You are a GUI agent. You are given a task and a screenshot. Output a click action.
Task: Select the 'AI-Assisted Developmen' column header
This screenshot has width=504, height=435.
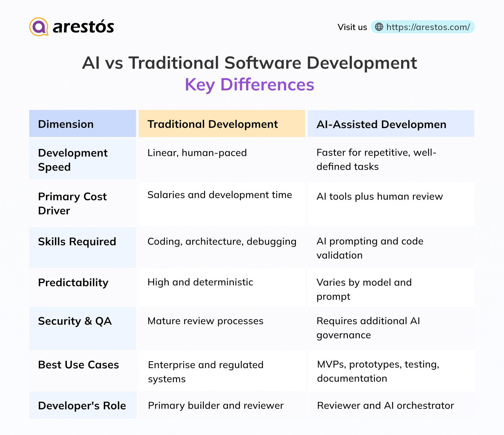pyautogui.click(x=391, y=124)
